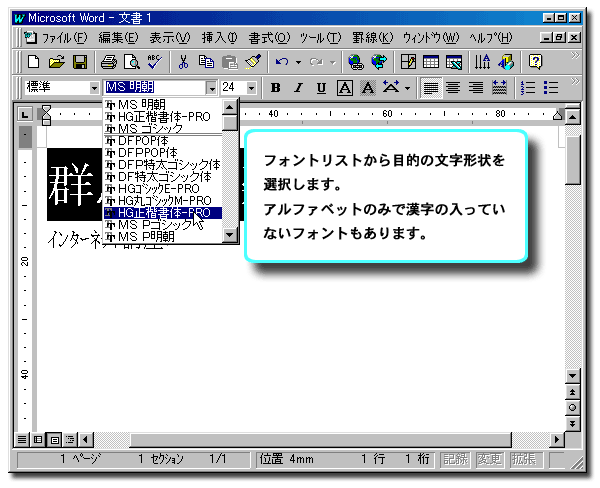
Task: Choose DFPOP体 font from list
Action: tap(163, 141)
